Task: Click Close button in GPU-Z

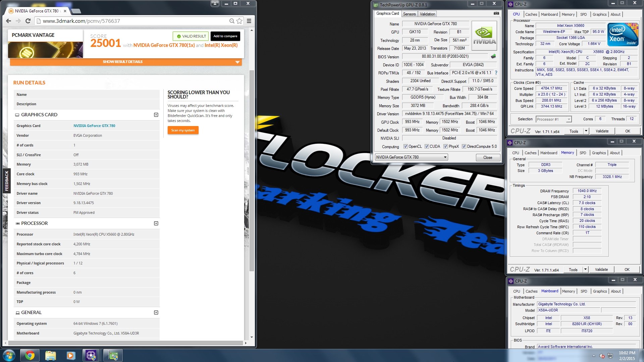Action: tap(488, 158)
